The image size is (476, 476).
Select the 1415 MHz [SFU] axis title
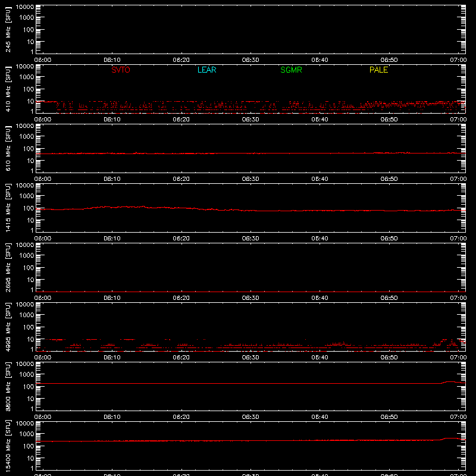[8, 208]
